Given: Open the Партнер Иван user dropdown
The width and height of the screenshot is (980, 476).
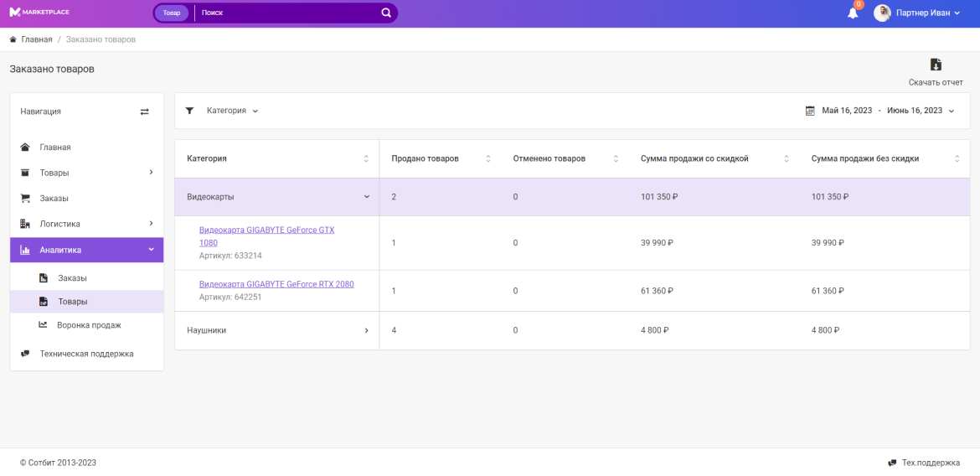Looking at the screenshot, I should pos(927,13).
